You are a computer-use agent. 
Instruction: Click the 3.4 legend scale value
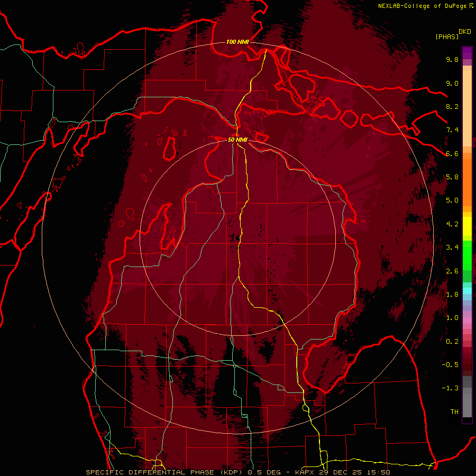tap(452, 248)
